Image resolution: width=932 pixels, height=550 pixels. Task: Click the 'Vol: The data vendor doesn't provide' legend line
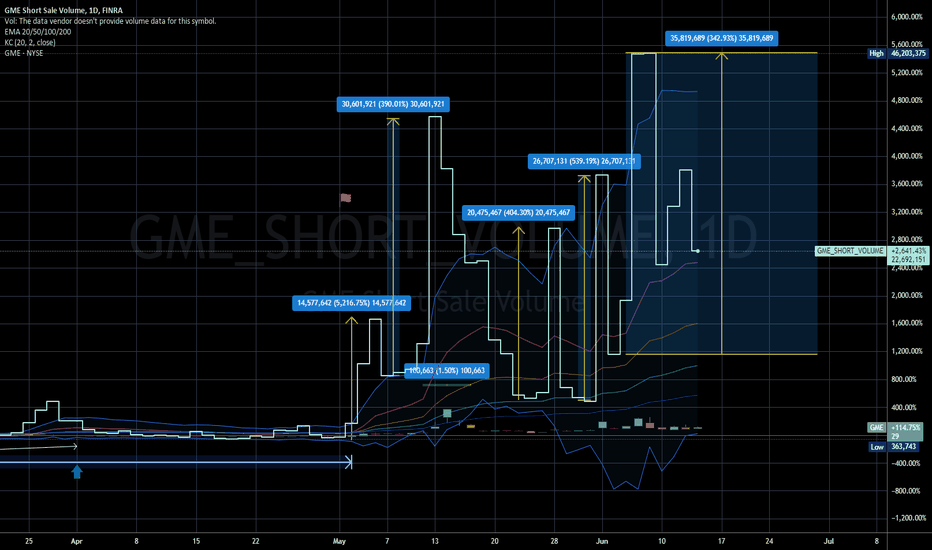(110, 21)
